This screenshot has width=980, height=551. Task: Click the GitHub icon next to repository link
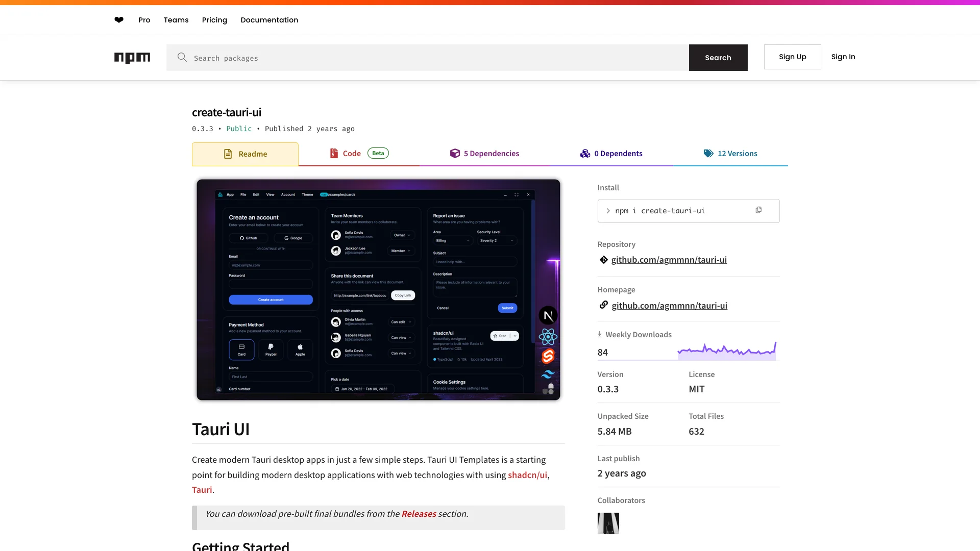603,260
